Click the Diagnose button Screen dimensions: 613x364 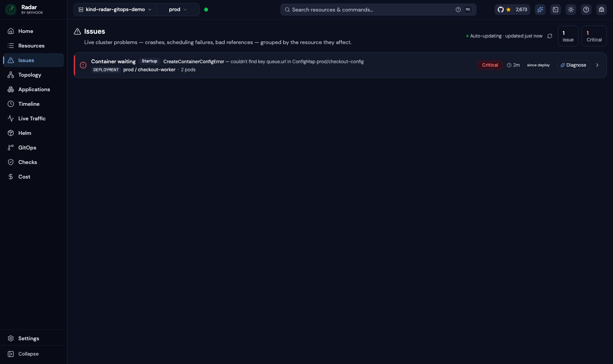point(573,65)
